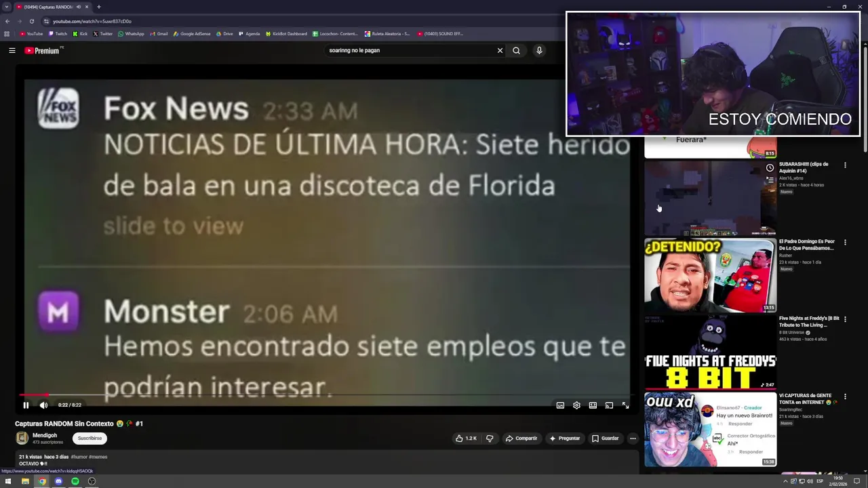Open a new browser tab
Image resolution: width=868 pixels, height=488 pixels.
tap(98, 7)
